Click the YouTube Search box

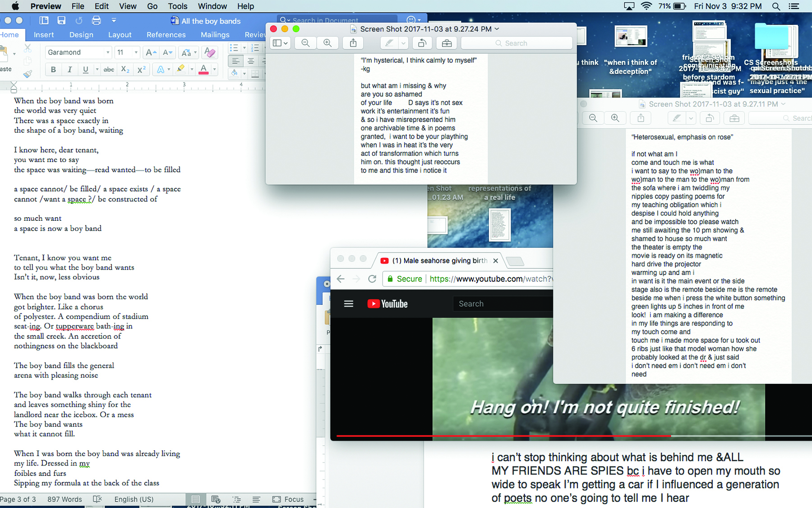(x=503, y=304)
